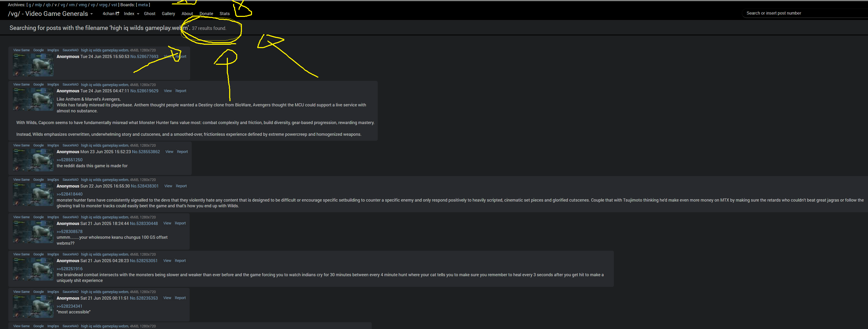Click View on post 528553862
The width and height of the screenshot is (868, 329).
169,152
